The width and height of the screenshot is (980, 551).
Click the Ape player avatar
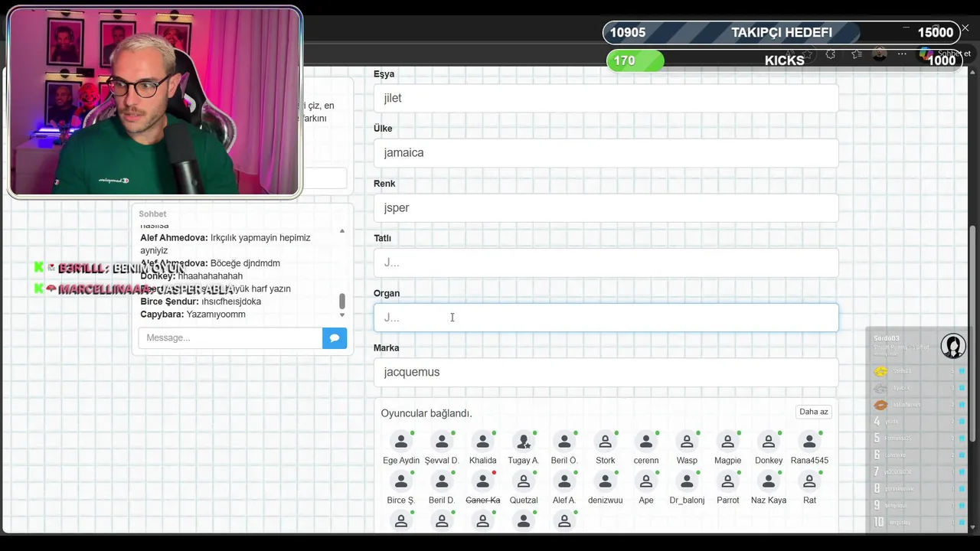coord(646,481)
